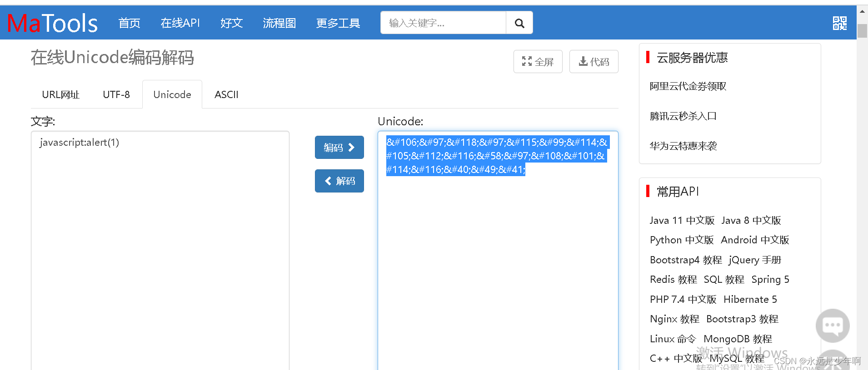Open Redis 教程 link
The height and width of the screenshot is (370, 868).
tap(673, 279)
